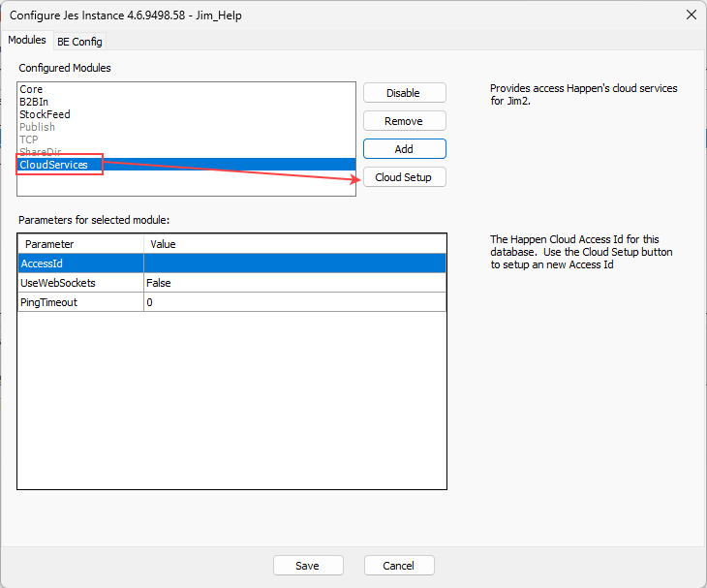
Task: Save the Jes instance configuration
Action: point(308,566)
